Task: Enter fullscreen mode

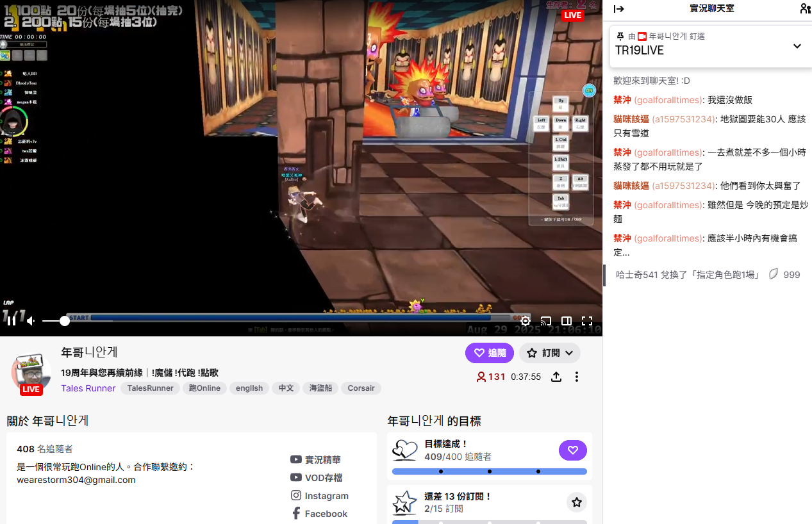Action: pyautogui.click(x=586, y=321)
